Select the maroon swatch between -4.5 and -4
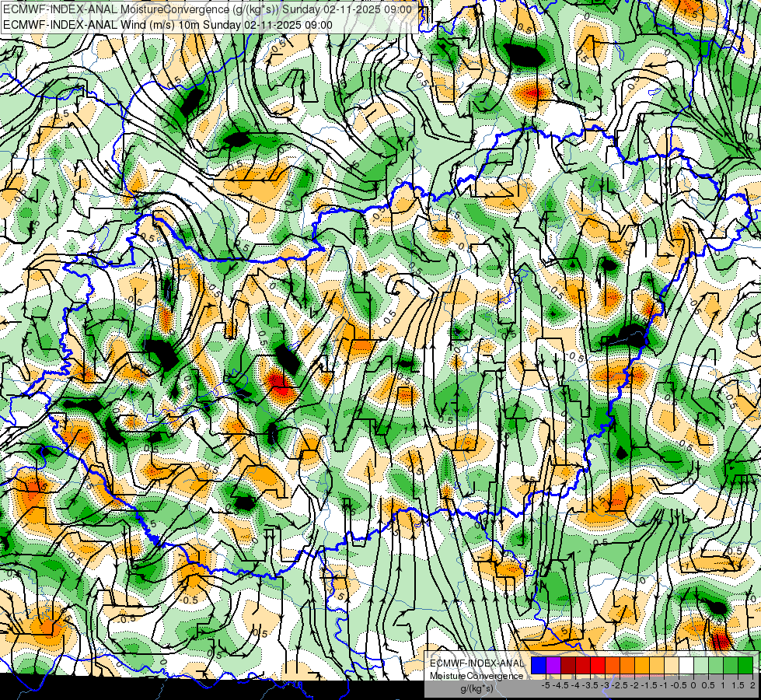761x700 pixels. tap(568, 665)
